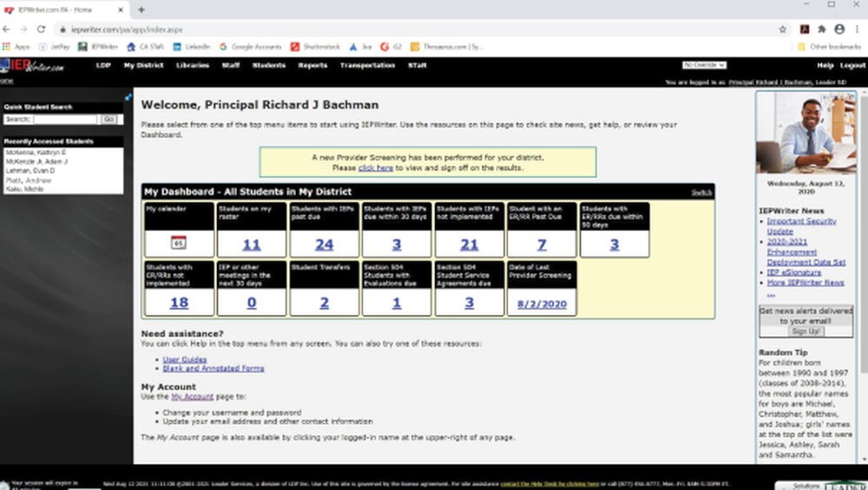868x490 pixels.
Task: Click Logout in the top menu
Action: [852, 65]
